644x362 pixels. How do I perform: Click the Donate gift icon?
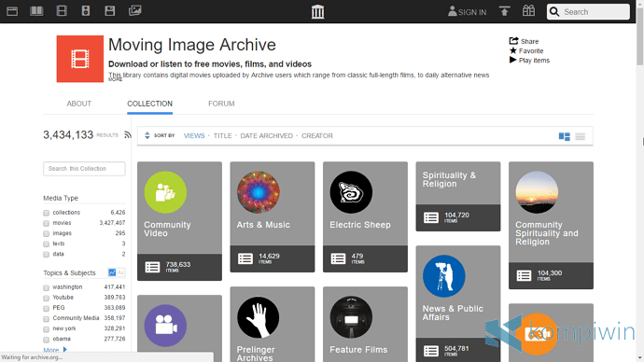pos(528,10)
